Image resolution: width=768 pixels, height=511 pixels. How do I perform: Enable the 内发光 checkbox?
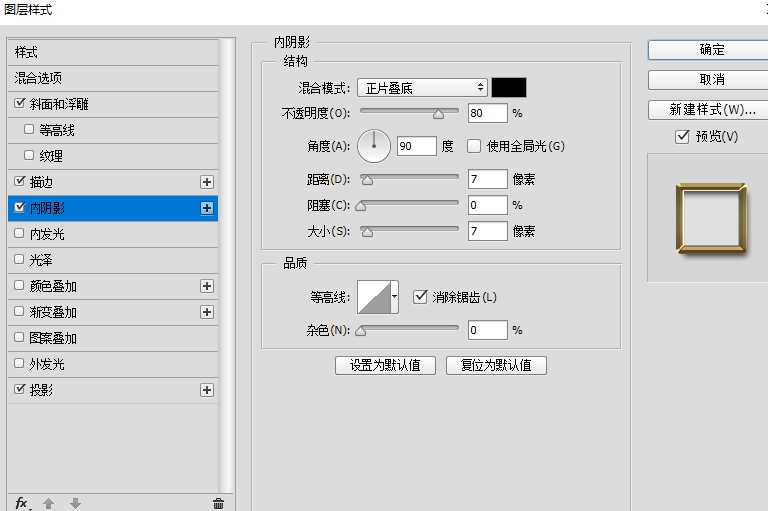[19, 233]
